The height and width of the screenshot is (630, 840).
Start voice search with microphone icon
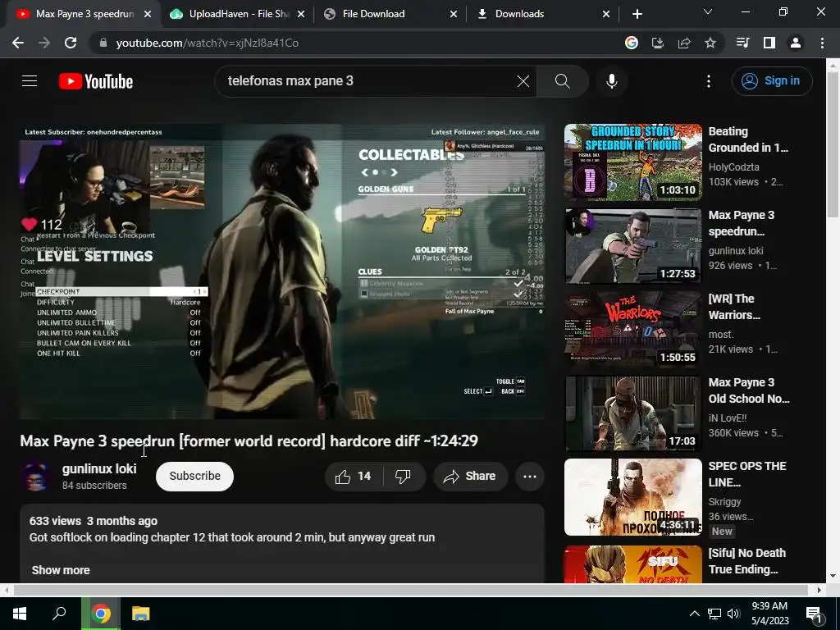pos(612,81)
